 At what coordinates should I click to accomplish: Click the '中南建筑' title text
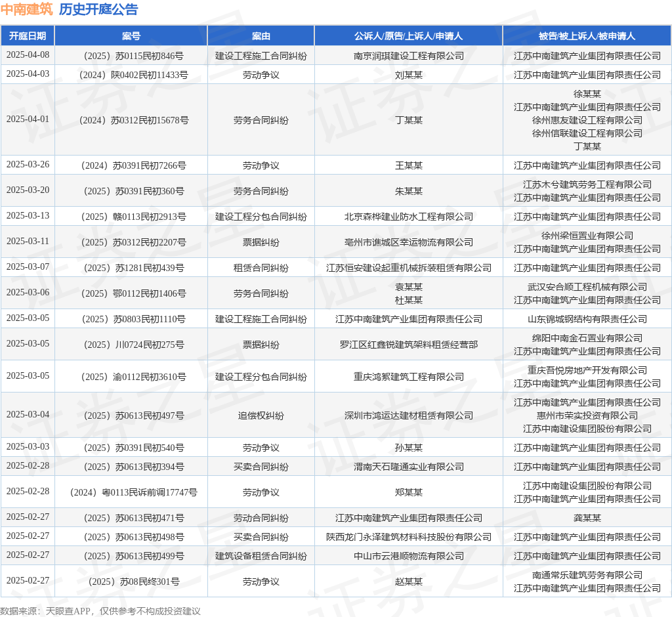pos(26,9)
